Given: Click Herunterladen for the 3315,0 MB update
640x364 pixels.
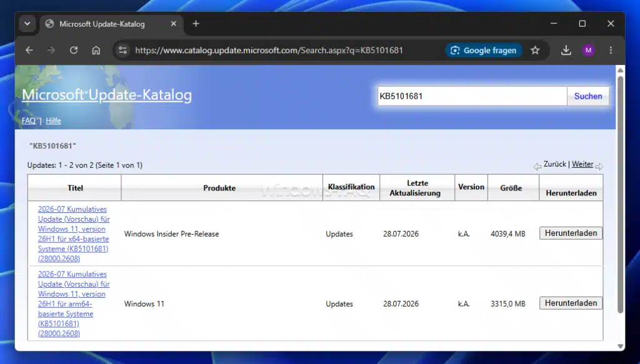Looking at the screenshot, I should click(571, 303).
